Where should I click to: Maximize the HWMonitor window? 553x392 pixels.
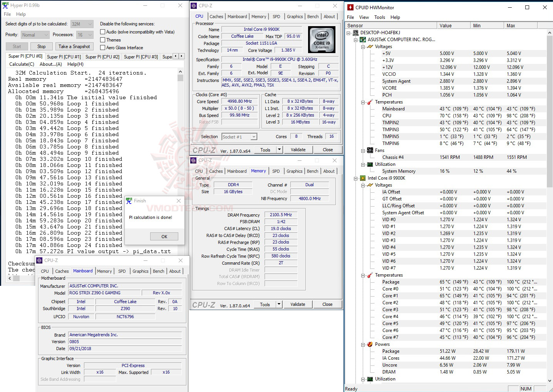pos(527,7)
